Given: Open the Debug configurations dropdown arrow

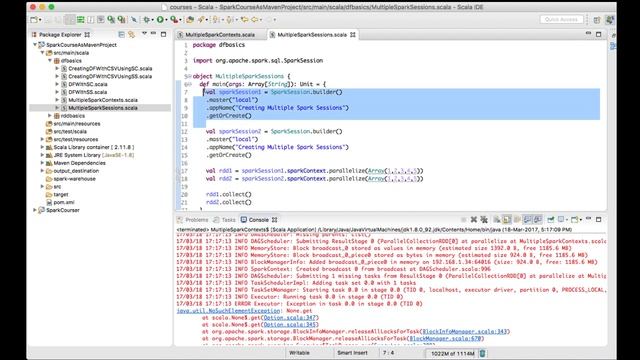Looking at the screenshot, I should tap(153, 20).
